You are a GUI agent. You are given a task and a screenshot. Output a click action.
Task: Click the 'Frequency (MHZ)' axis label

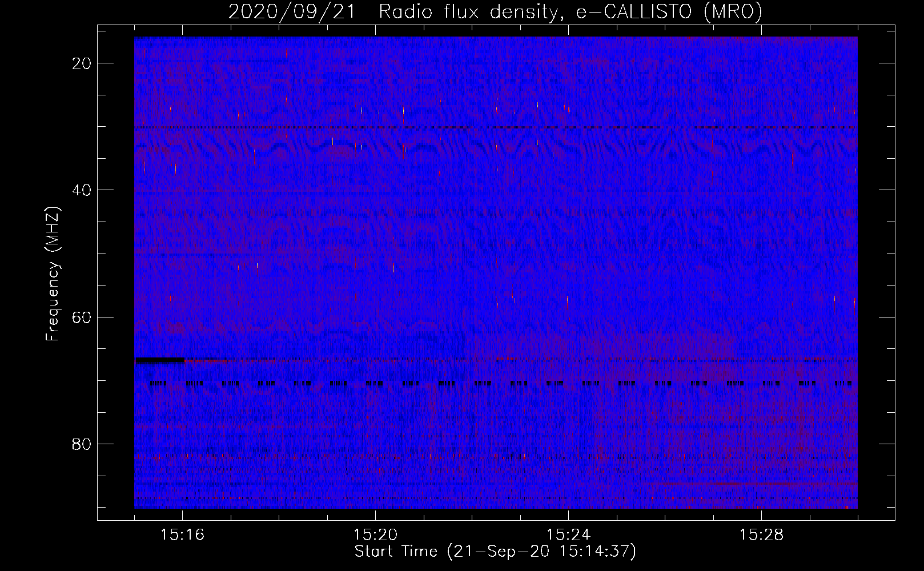click(52, 274)
